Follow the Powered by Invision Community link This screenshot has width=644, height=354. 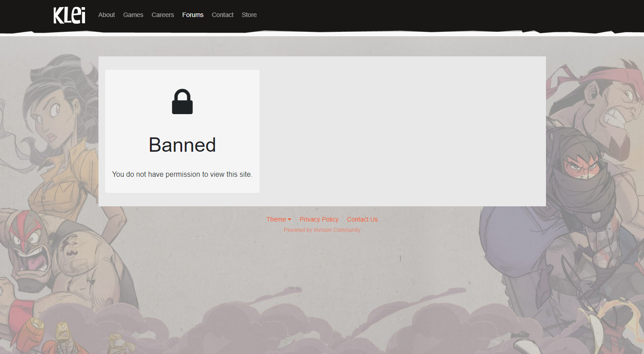pos(322,230)
